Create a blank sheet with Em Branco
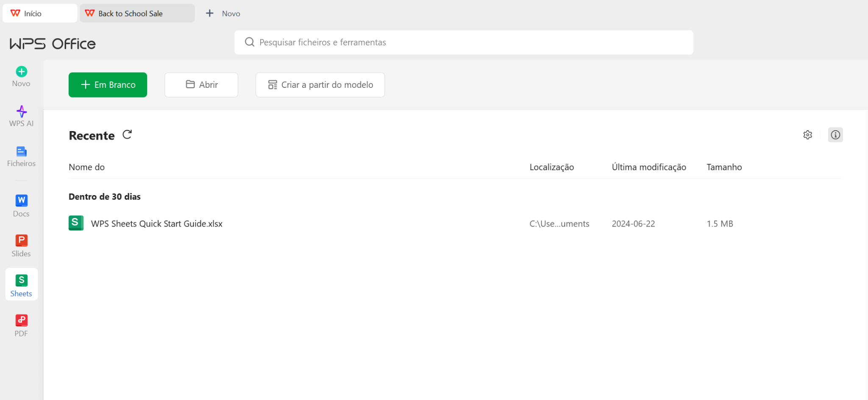 coord(108,85)
